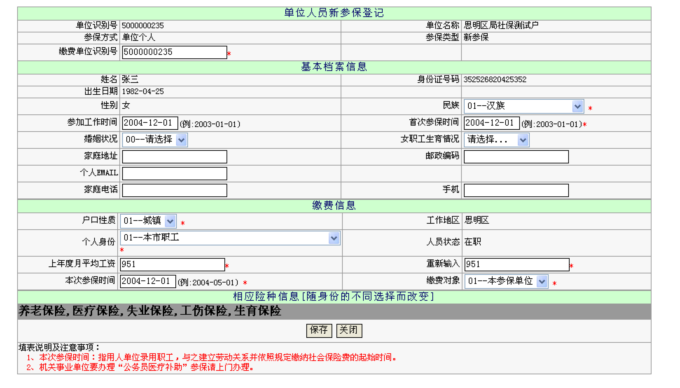Screen dimensions: 680x388
Task: Click the 单位识别号 value 5000000235
Action: [143, 26]
